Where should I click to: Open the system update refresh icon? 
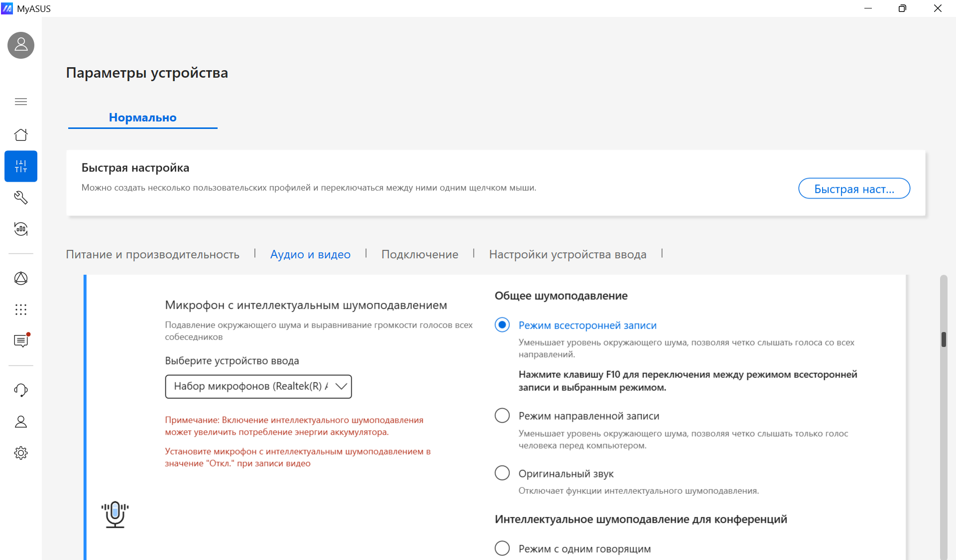(x=21, y=229)
